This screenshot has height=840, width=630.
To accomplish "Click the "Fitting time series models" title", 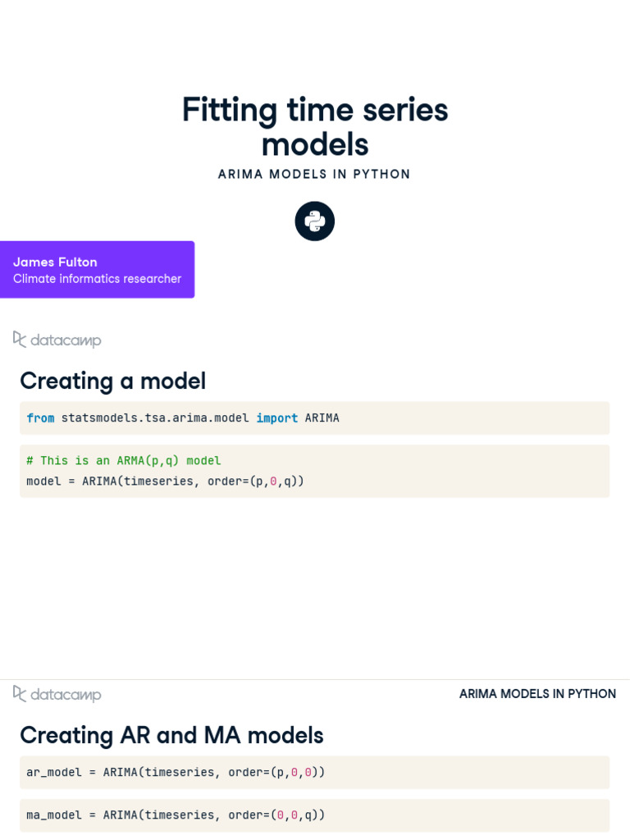I will coord(315,126).
